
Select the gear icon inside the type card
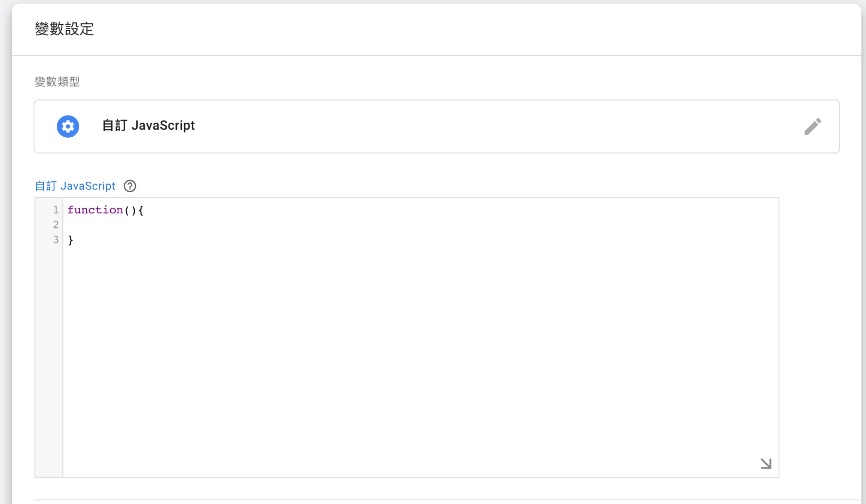(68, 126)
